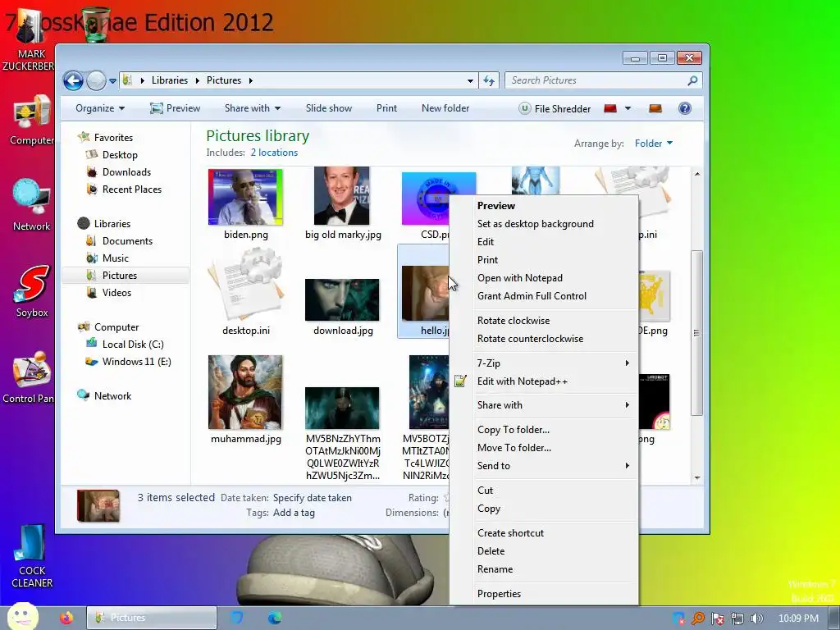Open the view options dropdown arrow
This screenshot has height=630, width=840.
click(628, 108)
